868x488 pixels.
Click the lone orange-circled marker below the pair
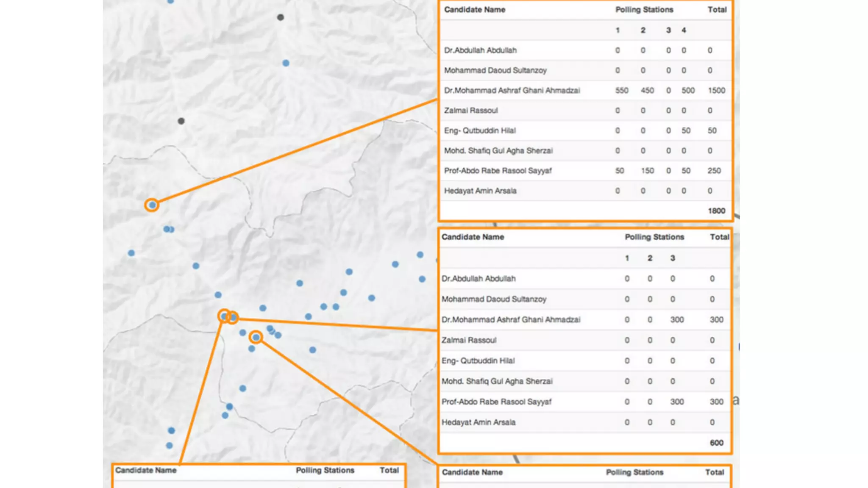[256, 337]
